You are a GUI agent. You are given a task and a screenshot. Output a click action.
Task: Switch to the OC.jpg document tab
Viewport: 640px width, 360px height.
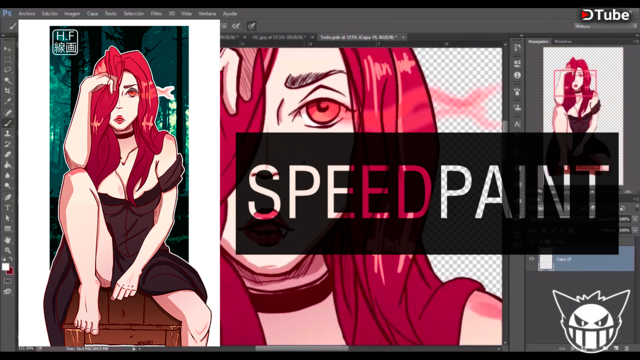279,37
